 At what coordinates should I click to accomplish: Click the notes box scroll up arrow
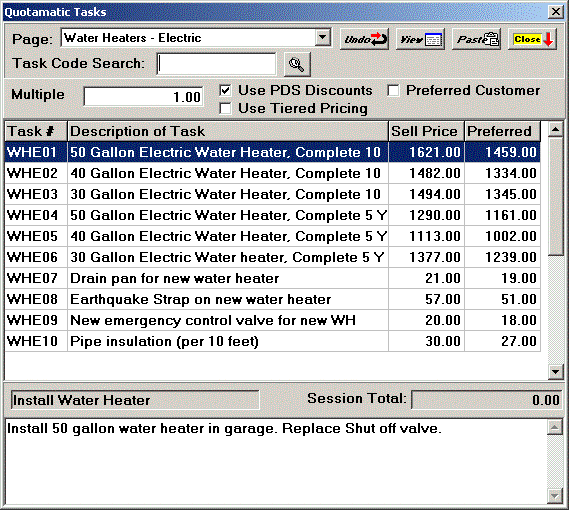[x=554, y=427]
